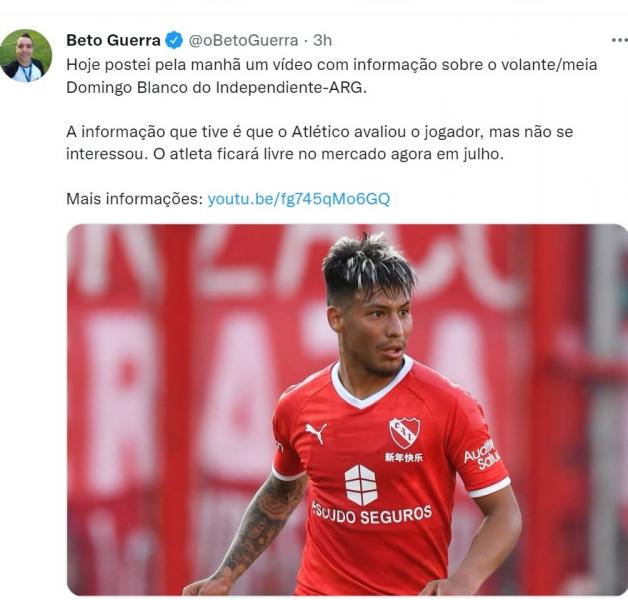Click the paragraph mentioning Atlético avaliou o jogador
628x600 pixels.
coord(319,143)
